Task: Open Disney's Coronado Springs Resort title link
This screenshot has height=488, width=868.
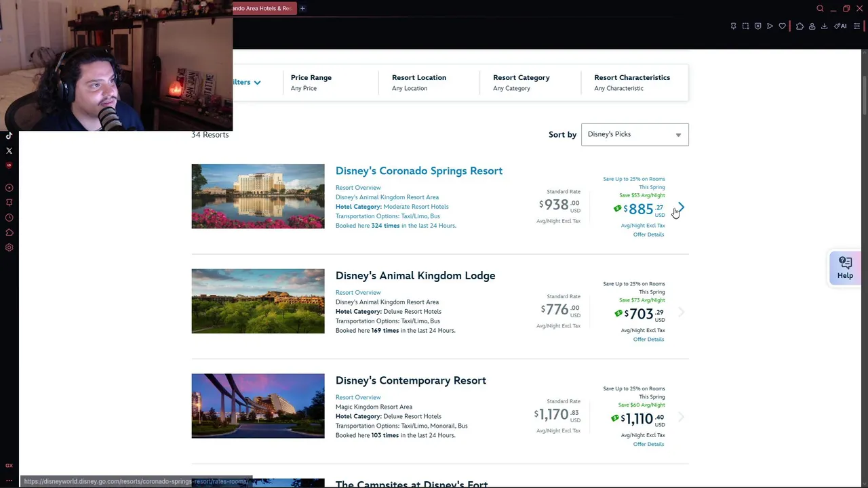Action: point(419,171)
